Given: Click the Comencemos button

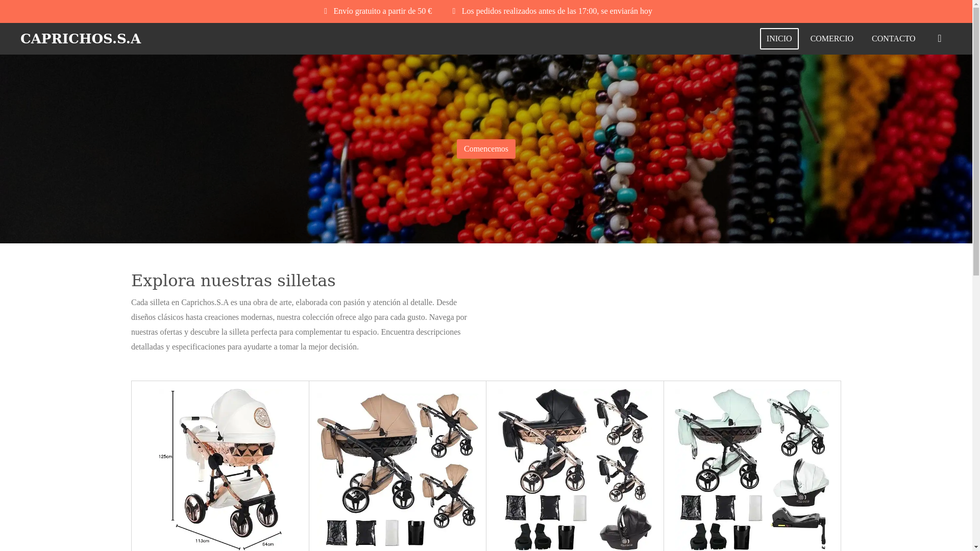Looking at the screenshot, I should pyautogui.click(x=486, y=149).
